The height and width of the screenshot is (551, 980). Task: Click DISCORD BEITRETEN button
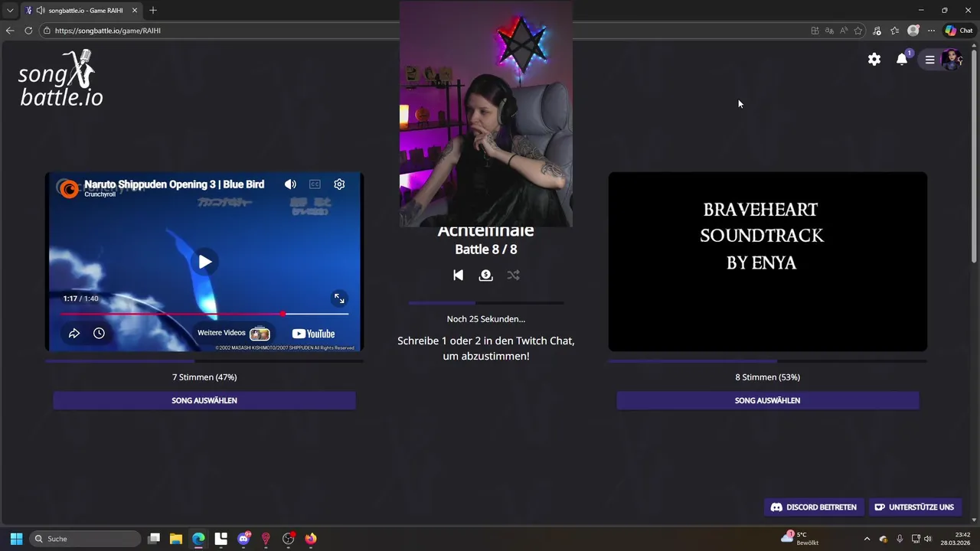[x=813, y=507]
